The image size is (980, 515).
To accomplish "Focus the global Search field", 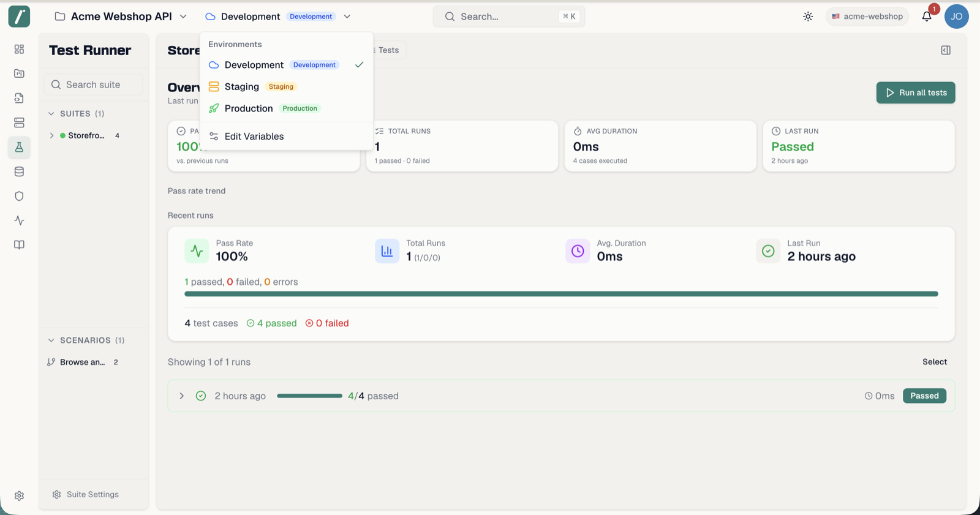I will [x=509, y=17].
